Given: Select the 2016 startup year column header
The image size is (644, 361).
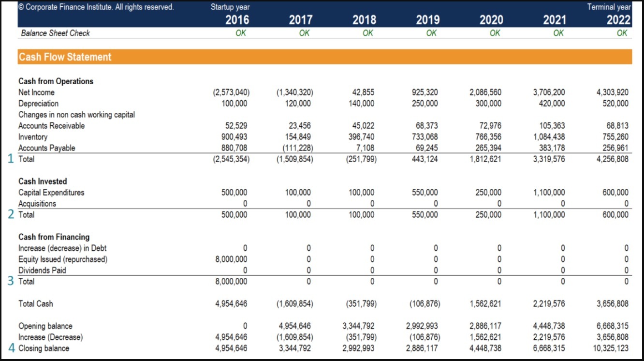Looking at the screenshot, I should coord(237,19).
